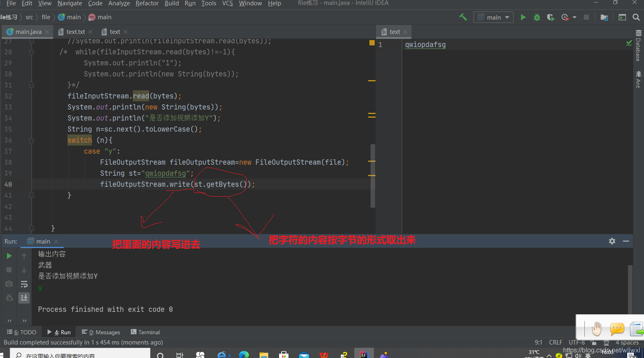644x358 pixels.
Task: Click the main method breadcrumb
Action: click(x=100, y=17)
